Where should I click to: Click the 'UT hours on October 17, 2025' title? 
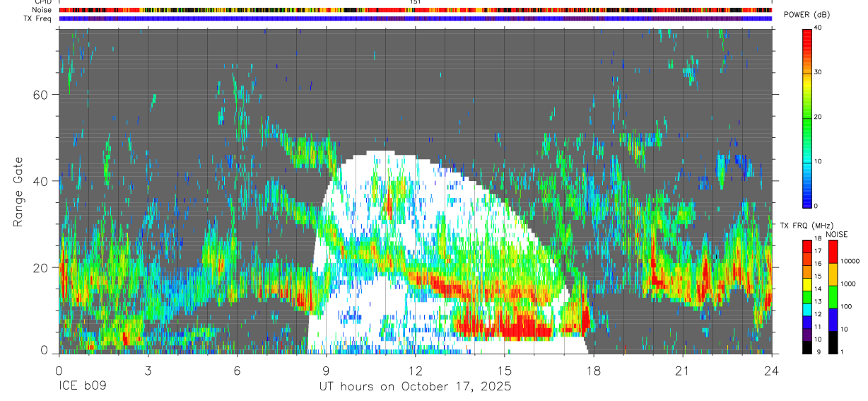[415, 387]
